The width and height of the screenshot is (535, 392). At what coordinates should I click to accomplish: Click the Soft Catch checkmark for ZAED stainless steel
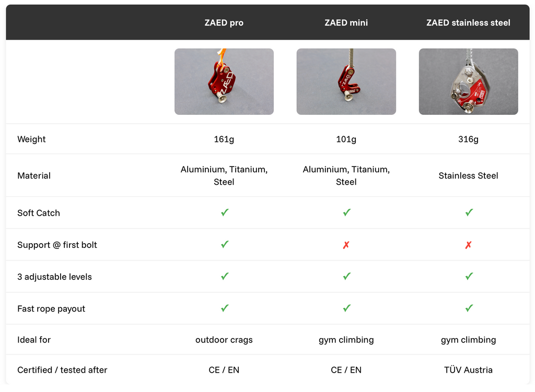[469, 212]
